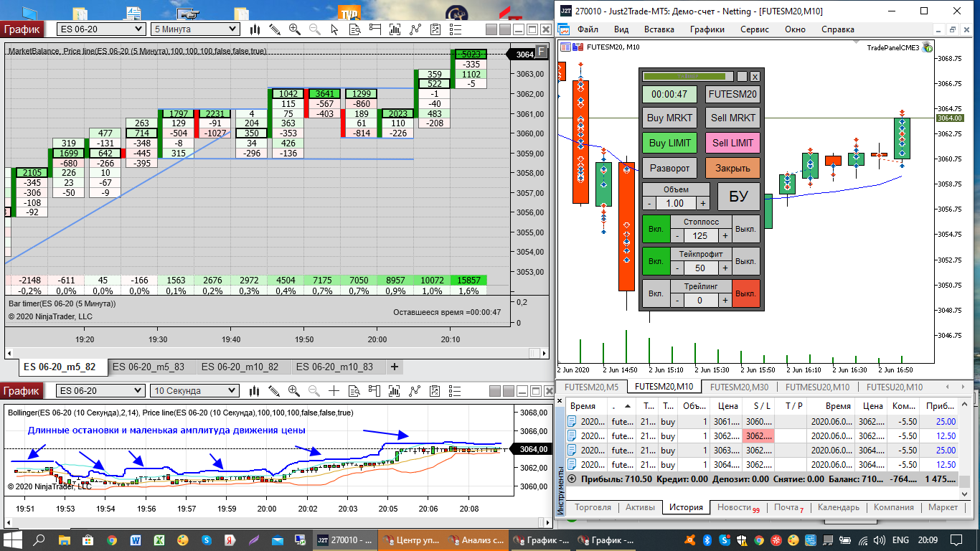Open data box icon in 5 Минута chart
Screen dimensions: 980x551
point(354,29)
